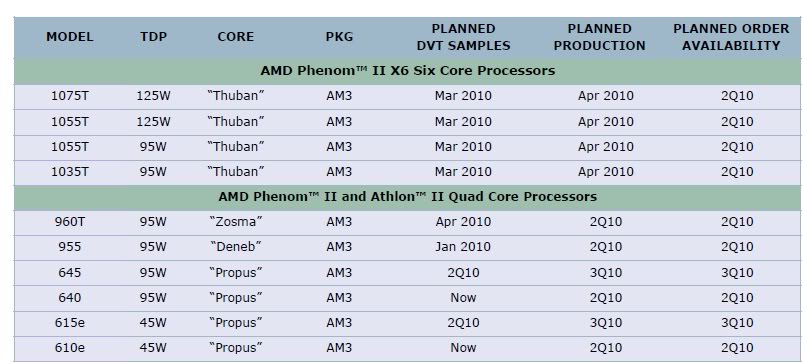The image size is (803, 363).
Task: Click the "Deneb" core cell
Action: [236, 247]
